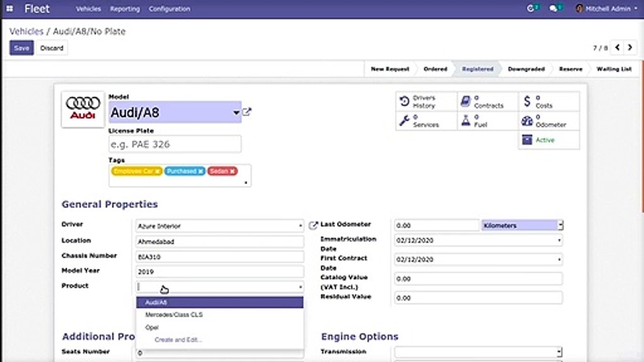644x362 pixels.
Task: Open the Configuration menu
Action: [170, 9]
